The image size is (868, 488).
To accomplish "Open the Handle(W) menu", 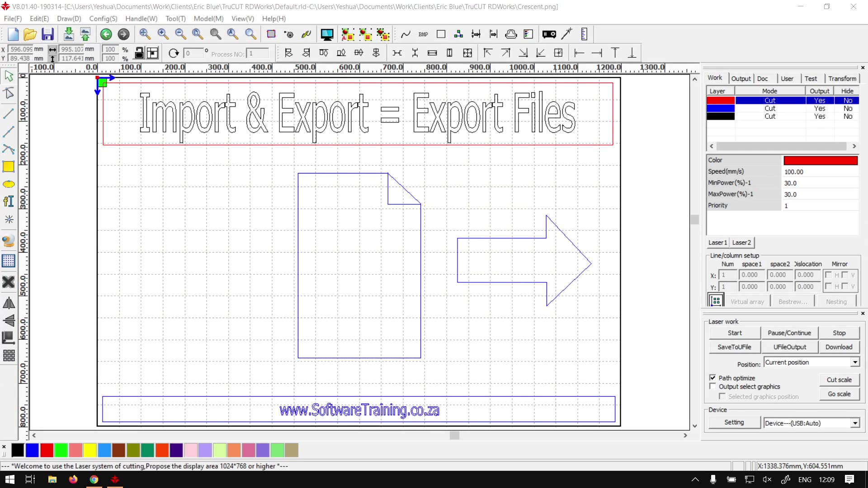I will tap(141, 19).
